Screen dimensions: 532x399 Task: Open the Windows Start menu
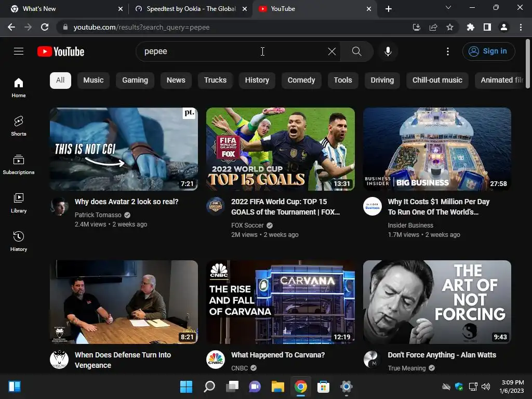pos(186,387)
